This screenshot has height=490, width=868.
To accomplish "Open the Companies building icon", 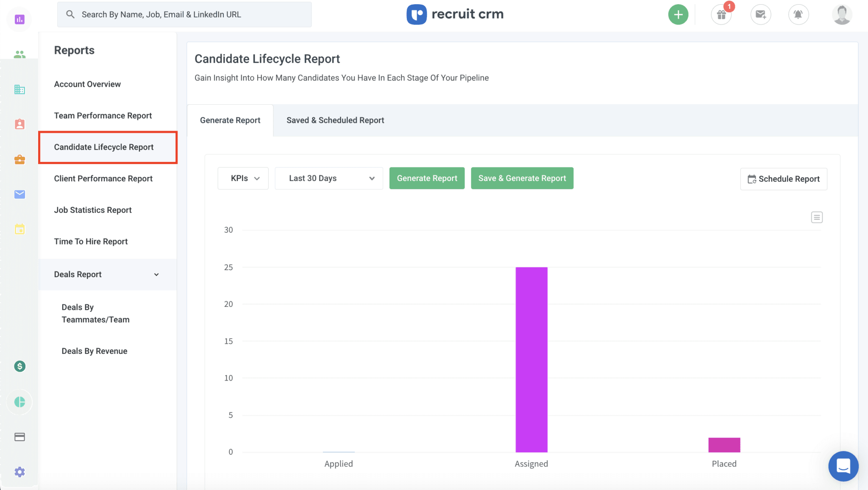I will [19, 89].
